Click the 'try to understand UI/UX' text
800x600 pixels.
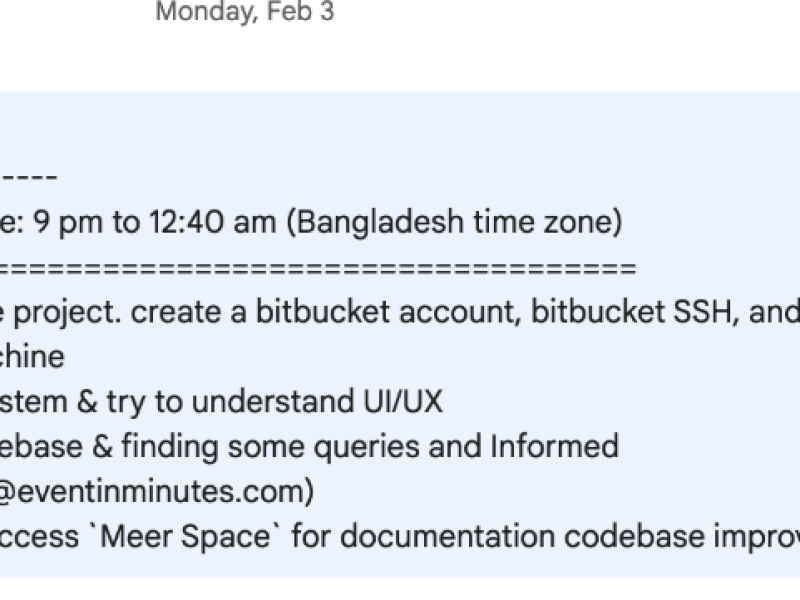coord(274,402)
